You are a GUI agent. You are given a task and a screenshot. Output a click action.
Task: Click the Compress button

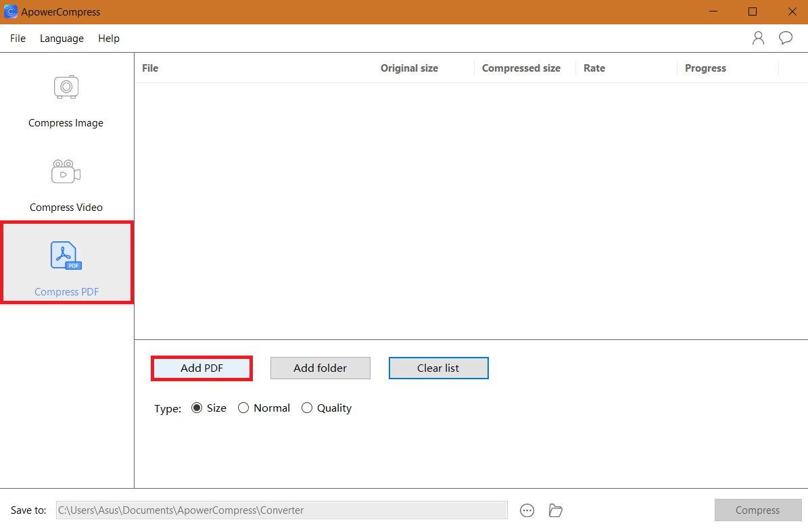(758, 510)
